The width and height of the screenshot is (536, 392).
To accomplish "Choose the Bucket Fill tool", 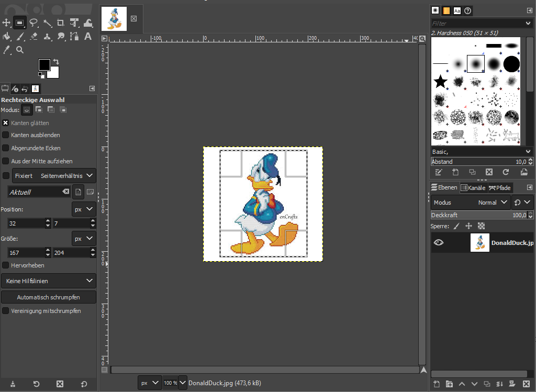I will point(6,36).
